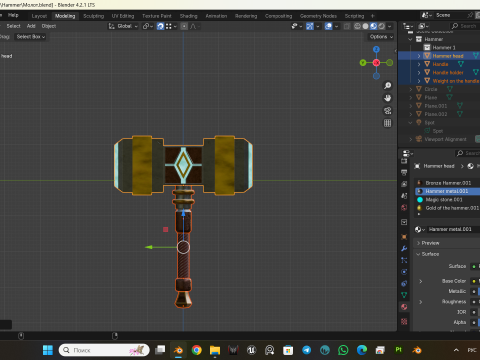Select Gold of the hammer.001 slot
Viewport: 480px width, 360px height.
[x=447, y=208]
